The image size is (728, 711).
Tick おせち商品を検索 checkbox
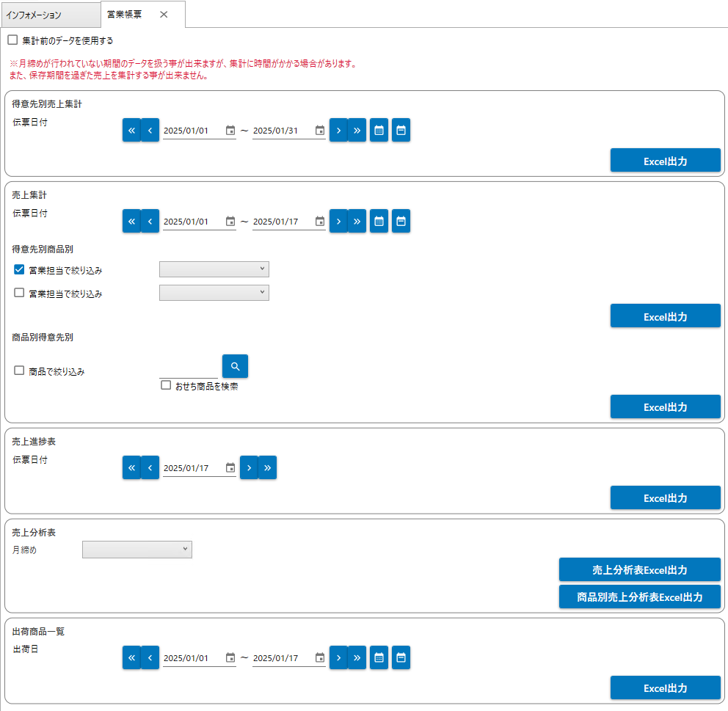[x=166, y=385]
